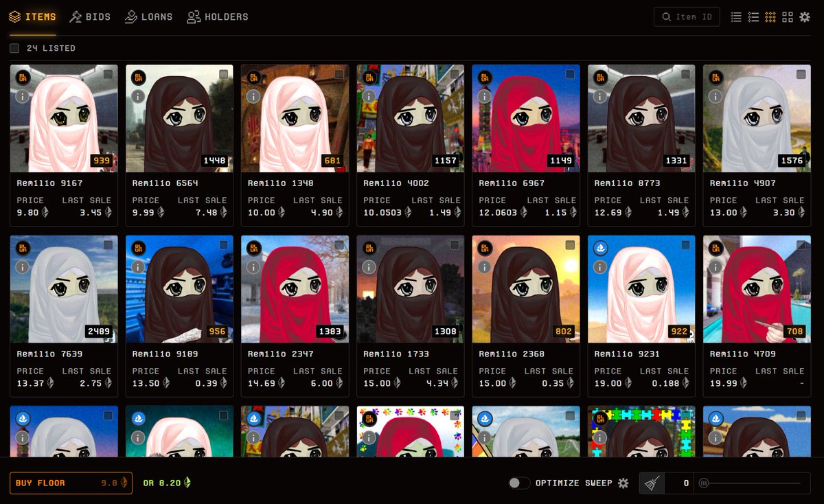Click info icon on Remilio 8773
Screen dimensions: 824x504
click(x=599, y=96)
